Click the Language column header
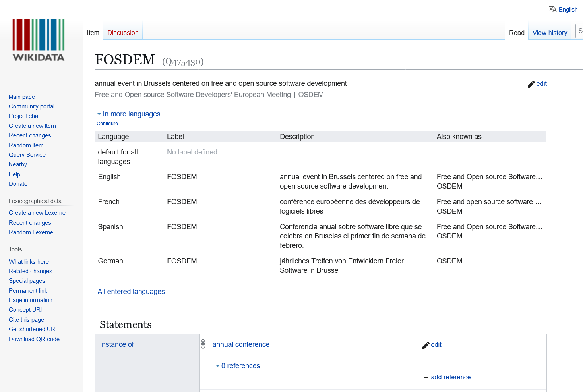 click(x=113, y=137)
